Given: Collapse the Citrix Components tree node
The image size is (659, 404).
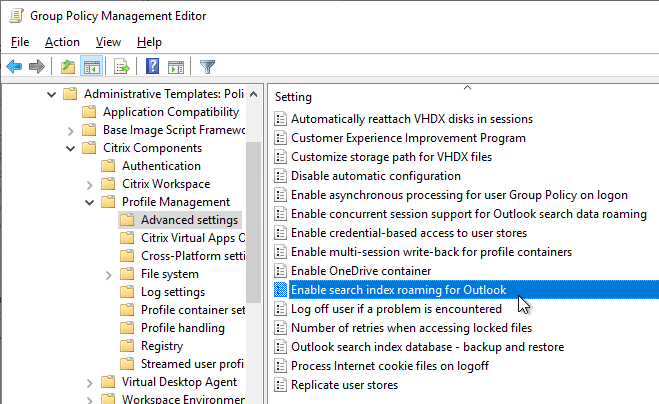Looking at the screenshot, I should pos(70,148).
